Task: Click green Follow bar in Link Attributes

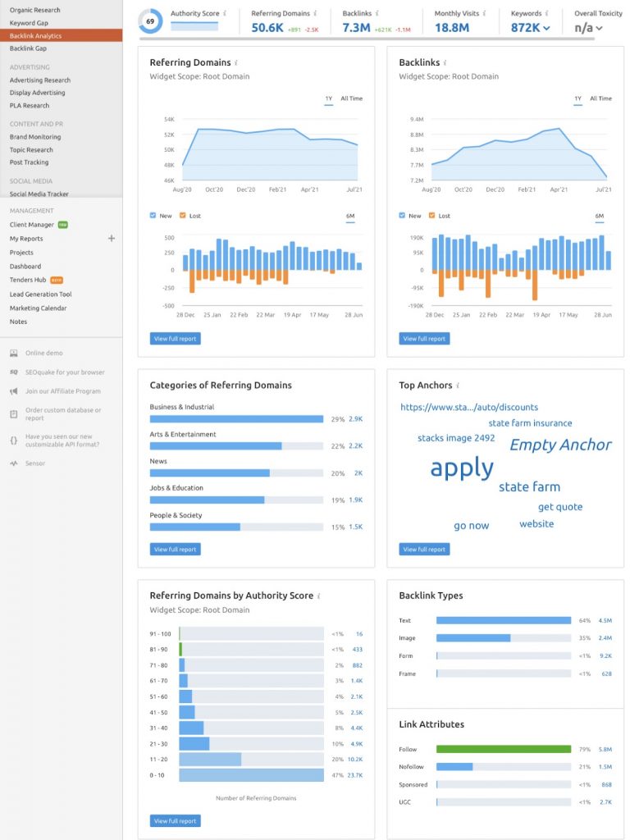Action: click(504, 749)
